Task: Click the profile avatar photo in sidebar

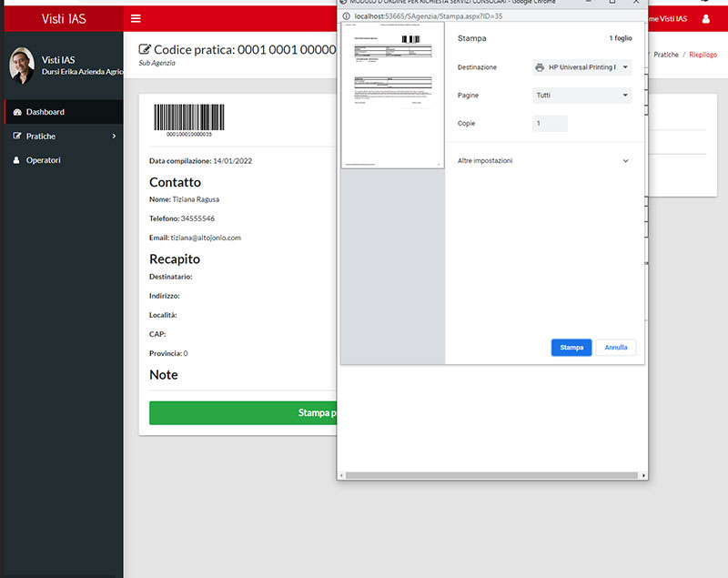Action: click(21, 66)
